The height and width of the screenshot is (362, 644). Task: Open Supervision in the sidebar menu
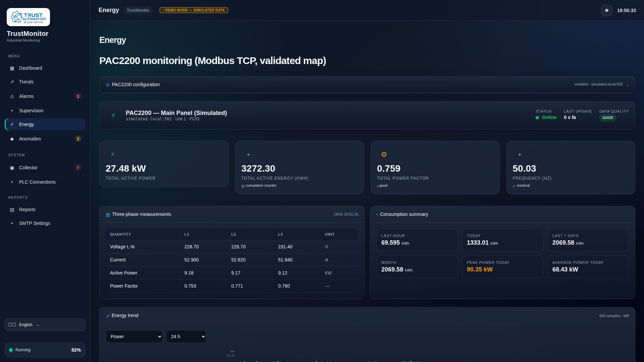coord(45,111)
